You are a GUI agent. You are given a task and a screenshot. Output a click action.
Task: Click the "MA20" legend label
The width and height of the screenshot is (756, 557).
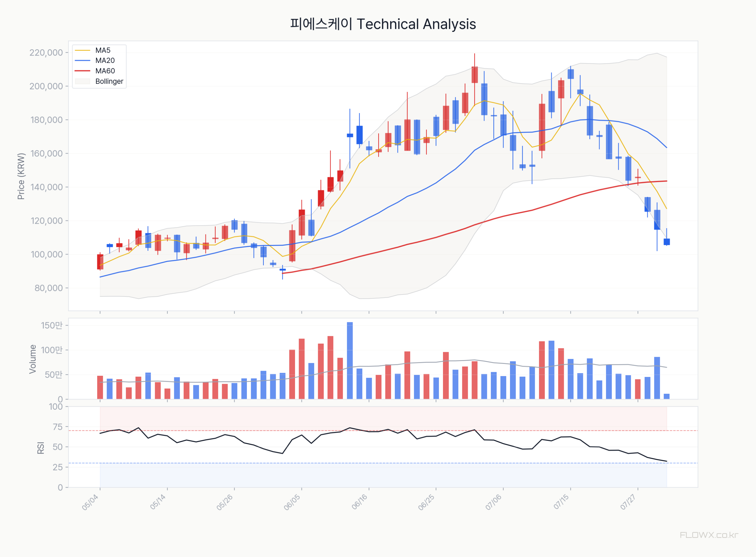(105, 60)
